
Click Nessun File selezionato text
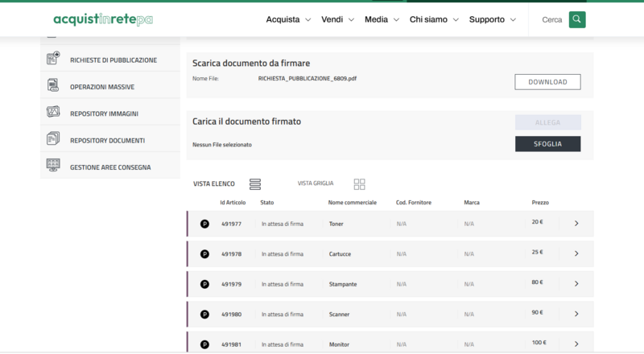tap(222, 145)
